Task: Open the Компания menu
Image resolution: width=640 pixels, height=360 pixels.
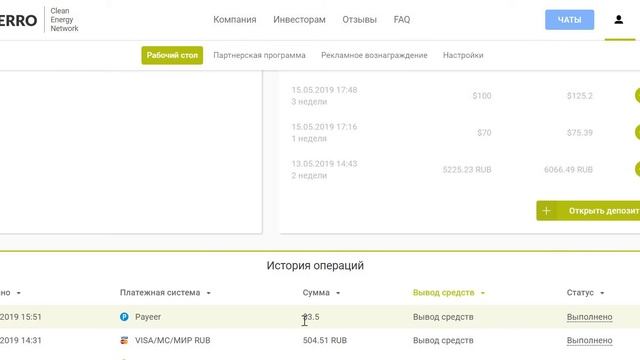Action: (x=235, y=20)
